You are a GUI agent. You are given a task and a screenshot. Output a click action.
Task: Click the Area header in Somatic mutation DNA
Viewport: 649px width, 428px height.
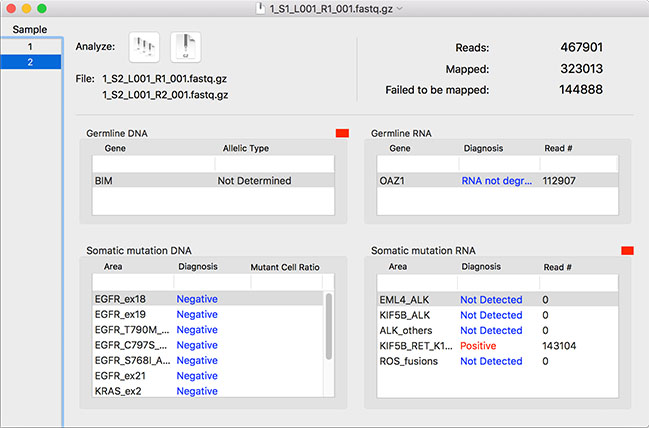(x=113, y=267)
